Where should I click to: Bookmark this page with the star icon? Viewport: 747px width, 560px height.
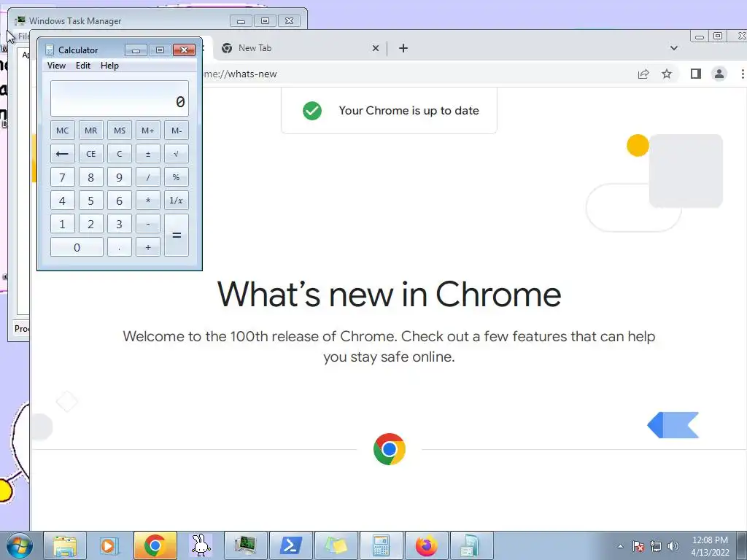667,74
